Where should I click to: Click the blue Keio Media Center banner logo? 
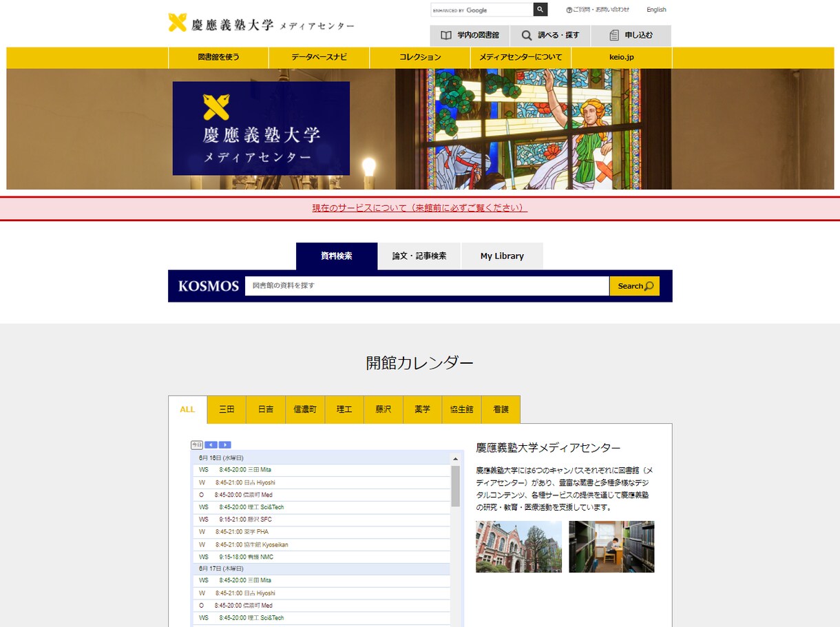[261, 128]
